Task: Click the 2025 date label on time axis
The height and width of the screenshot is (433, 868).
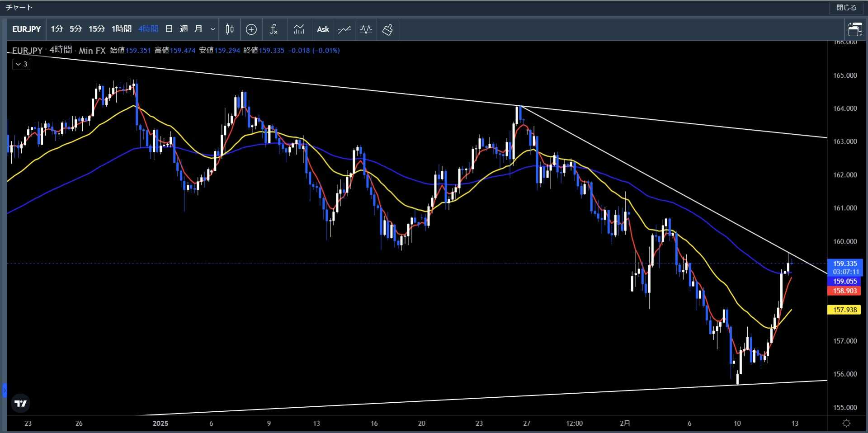Action: click(x=160, y=424)
